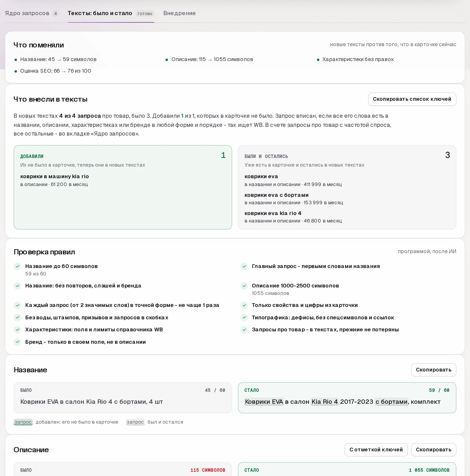This screenshot has height=476, width=470.
Task: Switch to the «Ядро запросов» tab
Action: coord(31,13)
